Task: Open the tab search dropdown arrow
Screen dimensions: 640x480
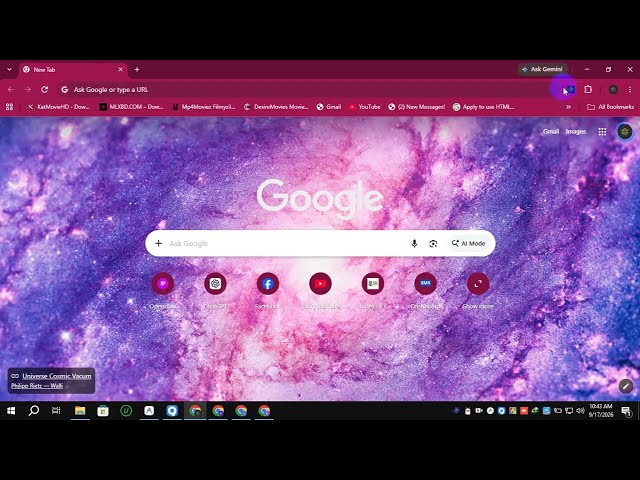Action: 9,69
